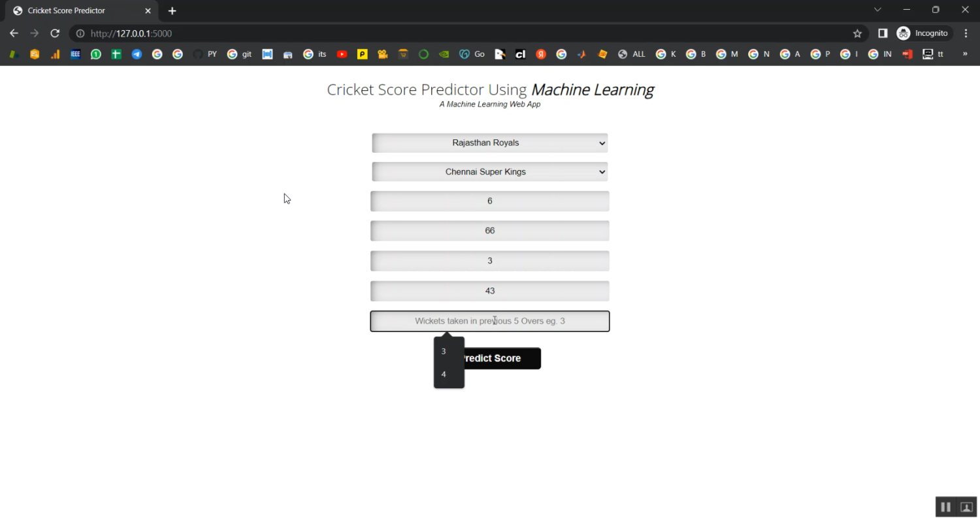The width and height of the screenshot is (980, 519).
Task: Open the green plus-sign bookmark
Action: pyautogui.click(x=116, y=54)
